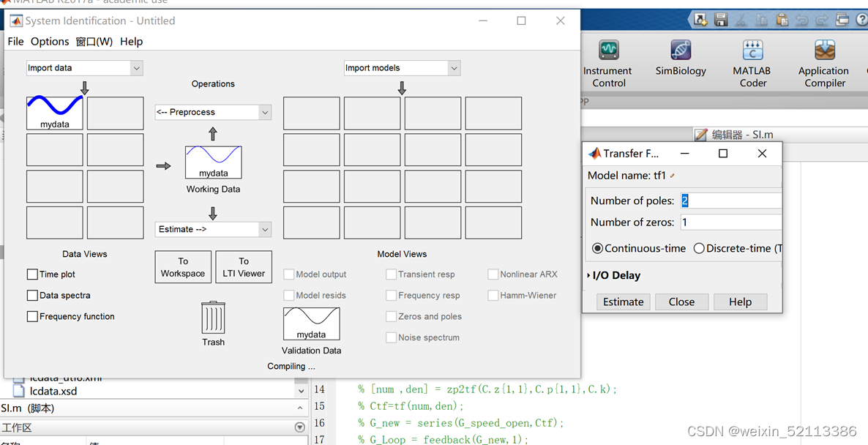
Task: Click the Validation Data mydata box
Action: (311, 324)
